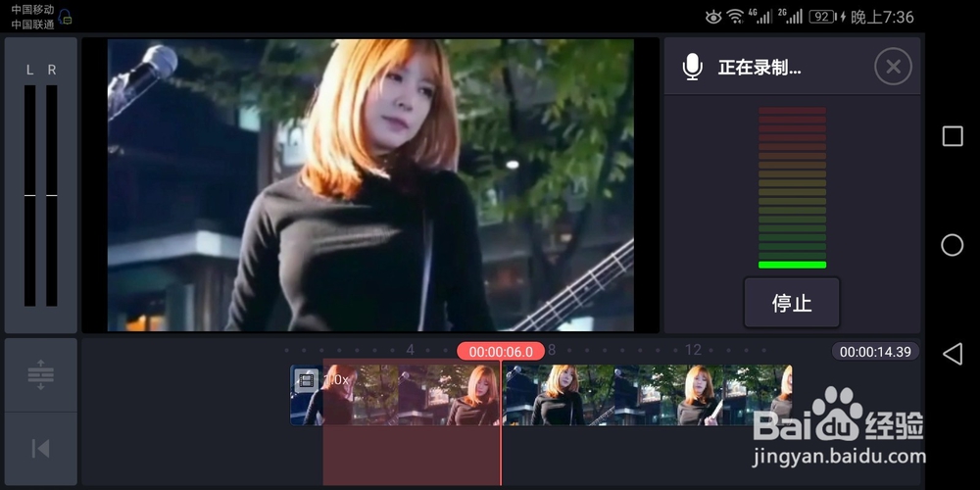Tap the video preview of the singer
Image resolution: width=980 pixels, height=490 pixels.
pyautogui.click(x=370, y=185)
